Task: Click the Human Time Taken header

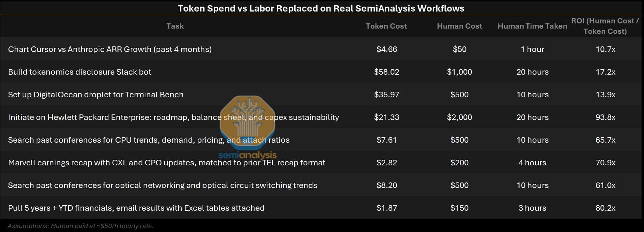Action: tap(532, 26)
